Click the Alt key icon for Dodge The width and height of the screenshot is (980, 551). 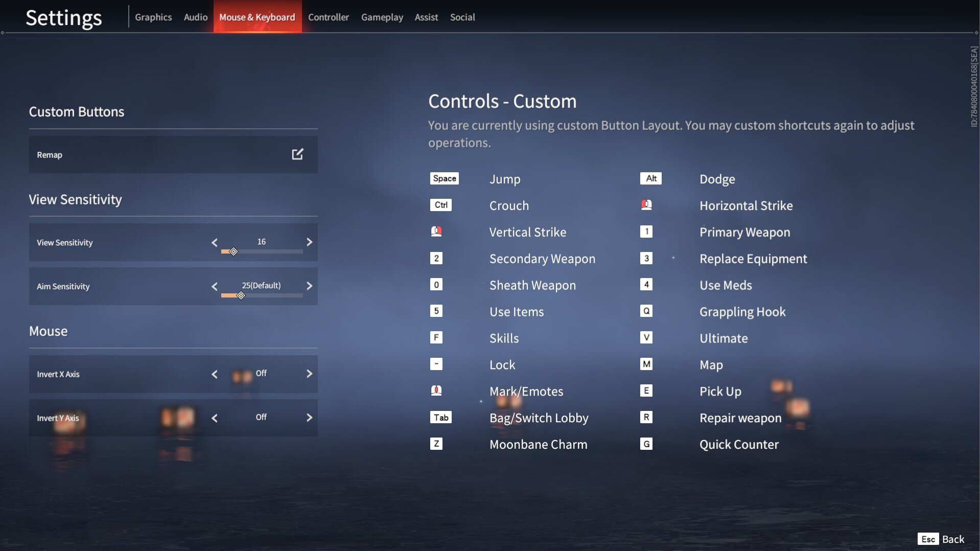[x=650, y=178]
